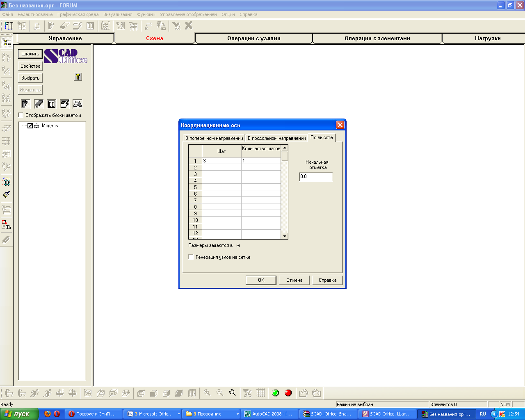The image size is (525, 420).
Task: Click the color fill display icon in sidebar
Action: [6, 182]
